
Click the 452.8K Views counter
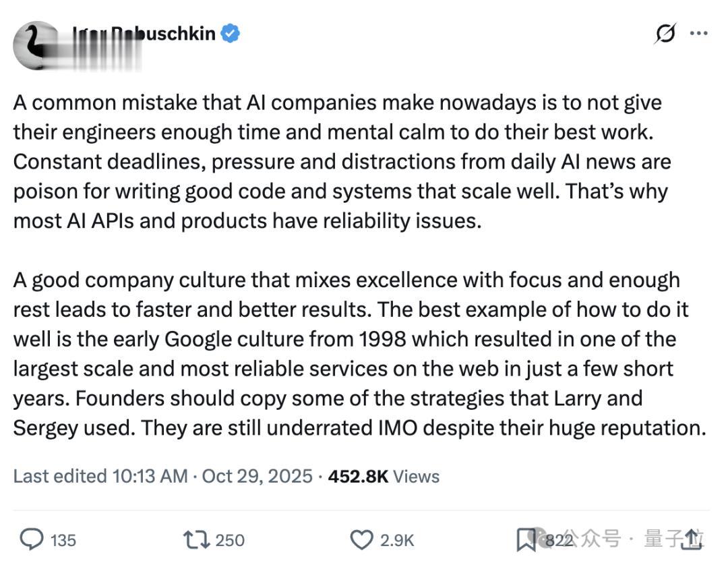click(x=383, y=476)
